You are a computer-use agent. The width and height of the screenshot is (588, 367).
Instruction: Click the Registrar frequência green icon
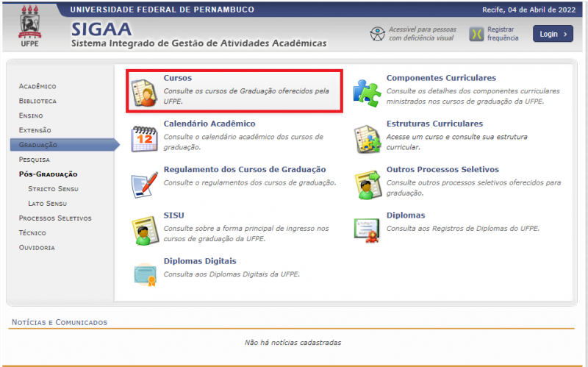coord(476,34)
